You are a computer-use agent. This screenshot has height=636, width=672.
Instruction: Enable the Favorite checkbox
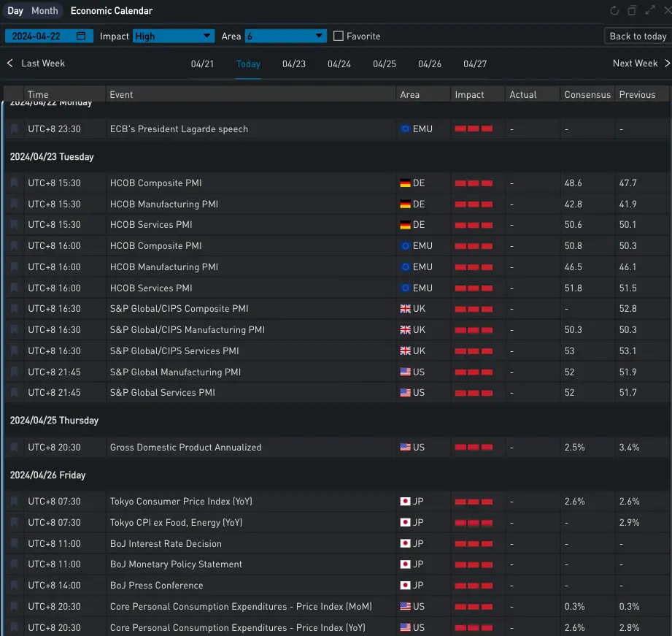[339, 37]
